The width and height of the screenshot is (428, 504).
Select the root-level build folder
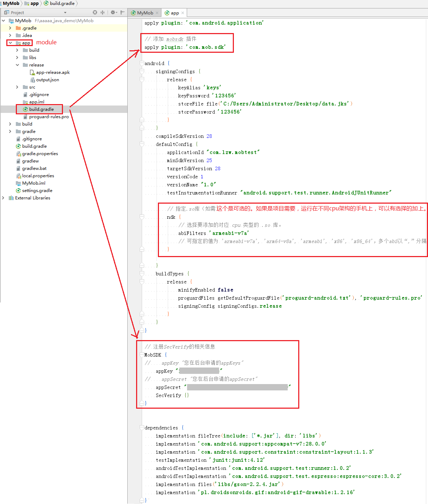(27, 124)
